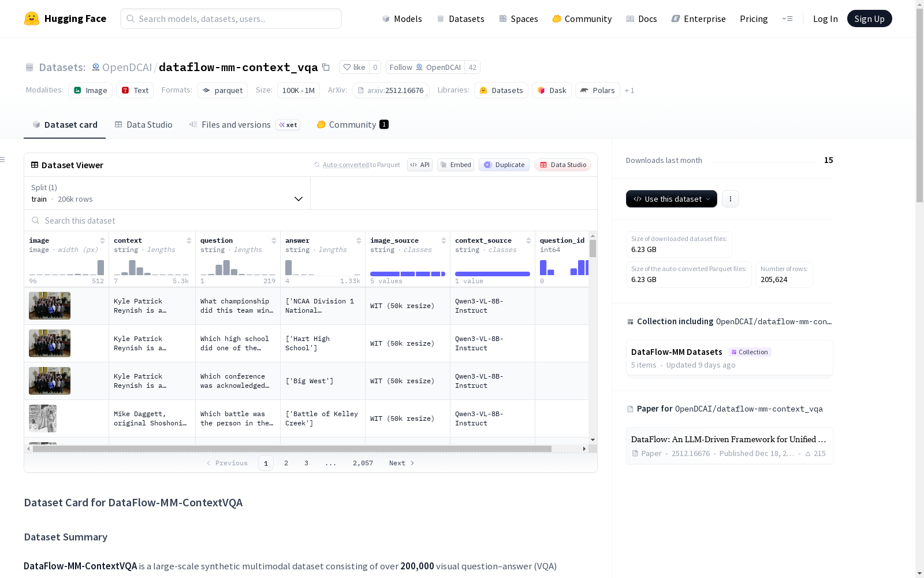This screenshot has height=578, width=924.
Task: Go to next page of dataset rows
Action: pyautogui.click(x=402, y=463)
